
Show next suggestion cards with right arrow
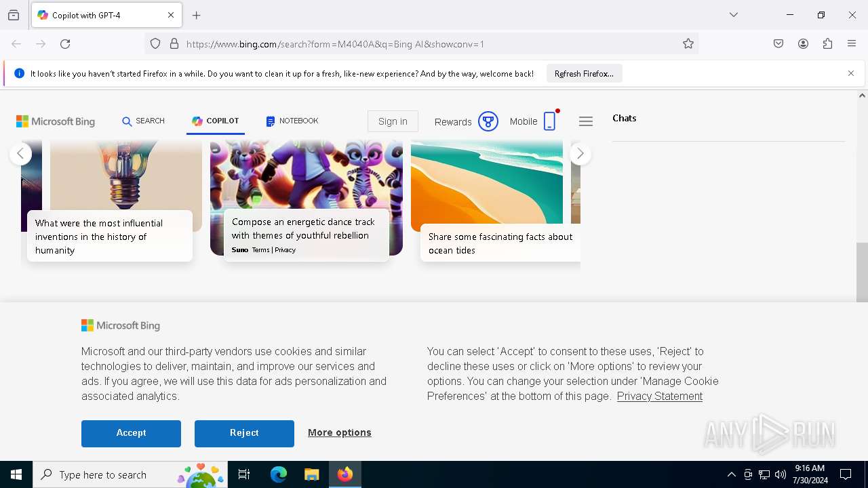tap(580, 154)
